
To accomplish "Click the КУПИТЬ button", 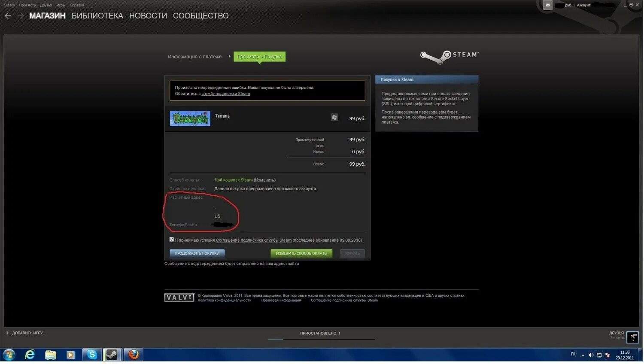I will coord(352,254).
